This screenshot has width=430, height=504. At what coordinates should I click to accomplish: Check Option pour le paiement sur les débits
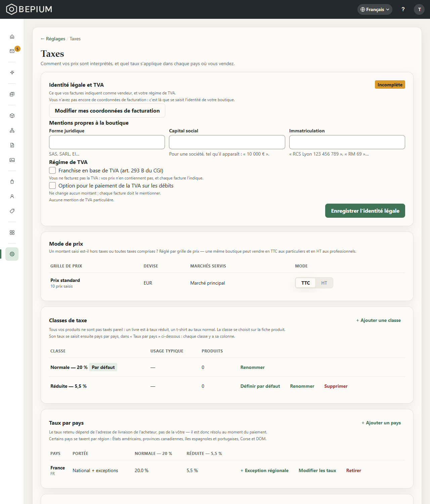click(52, 185)
